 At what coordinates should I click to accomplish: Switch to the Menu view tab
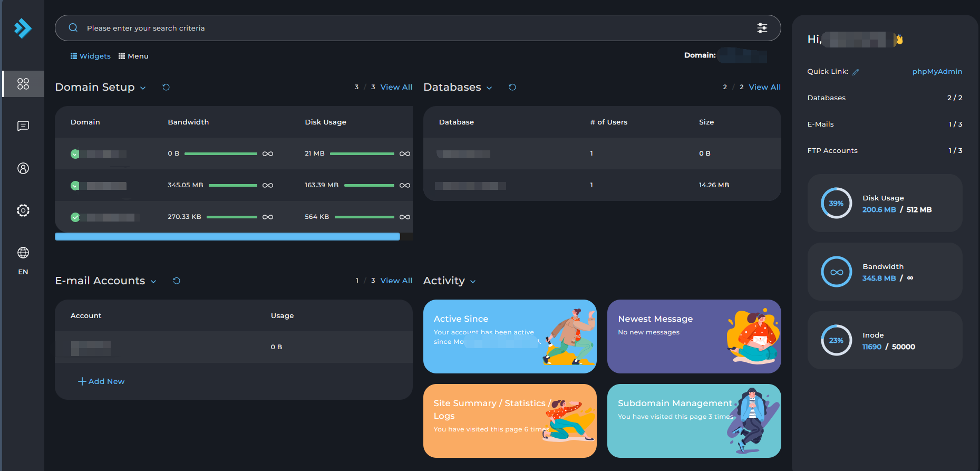[133, 56]
